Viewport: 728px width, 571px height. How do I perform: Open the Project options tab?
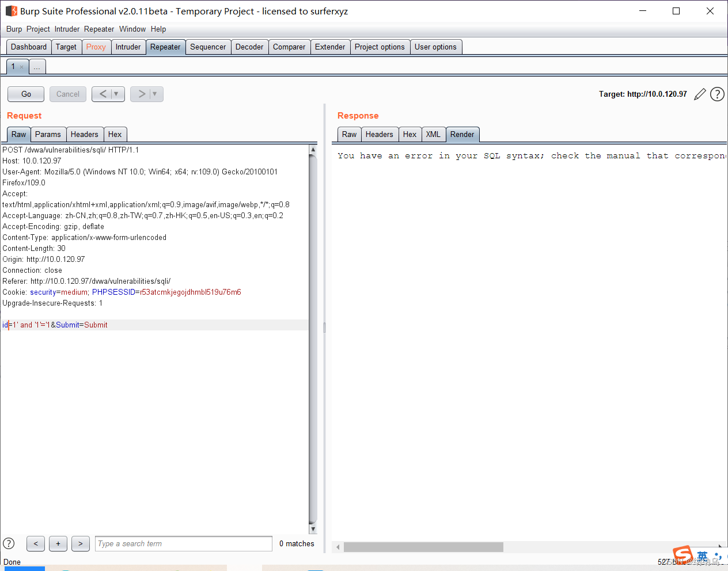tap(380, 47)
